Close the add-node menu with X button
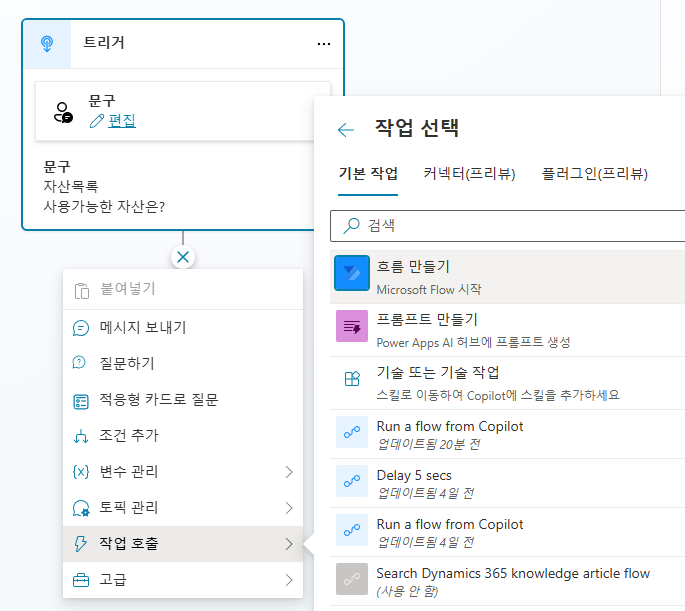The width and height of the screenshot is (685, 611). (183, 257)
